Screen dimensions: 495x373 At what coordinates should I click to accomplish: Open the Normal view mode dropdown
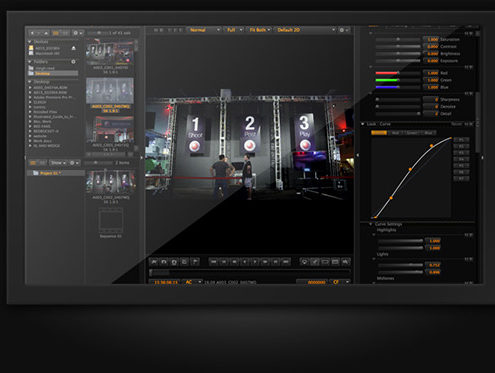point(204,30)
